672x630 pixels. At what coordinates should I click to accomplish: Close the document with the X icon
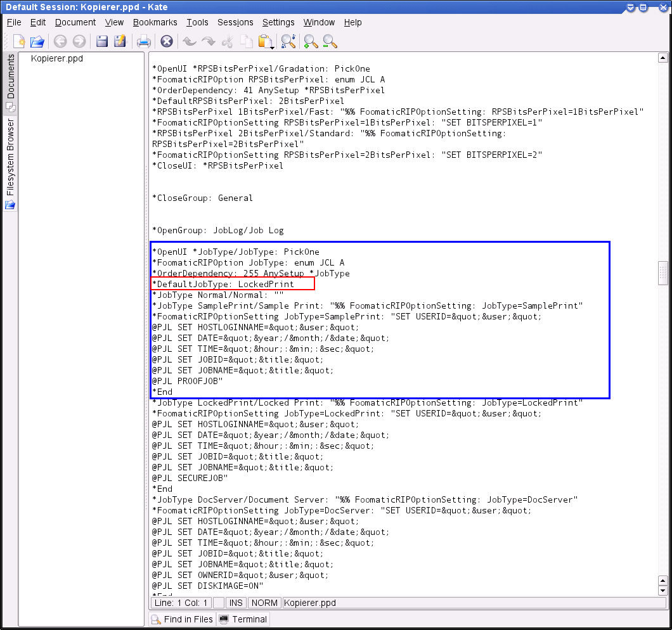(166, 42)
